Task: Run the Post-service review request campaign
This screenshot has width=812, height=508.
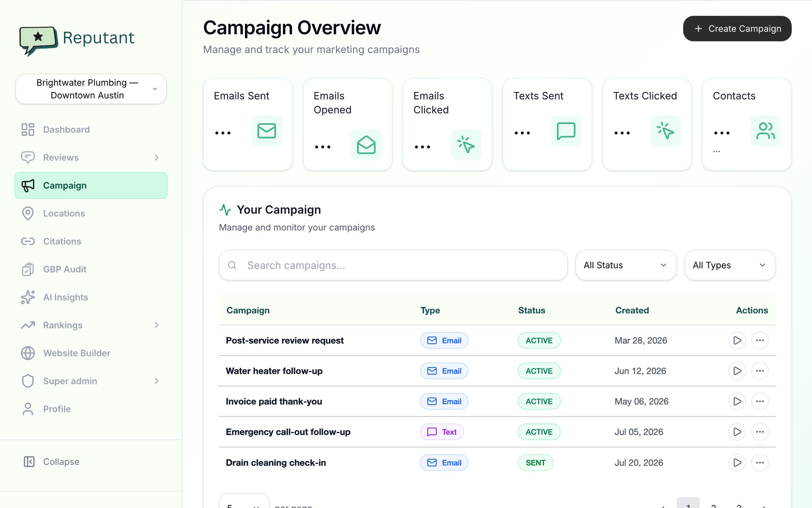Action: [737, 340]
